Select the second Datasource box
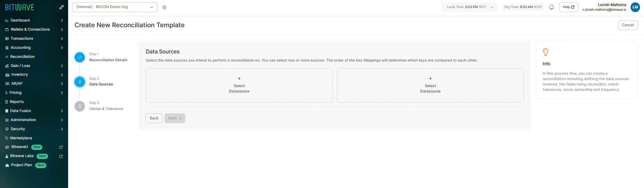644x188 pixels. (x=430, y=85)
